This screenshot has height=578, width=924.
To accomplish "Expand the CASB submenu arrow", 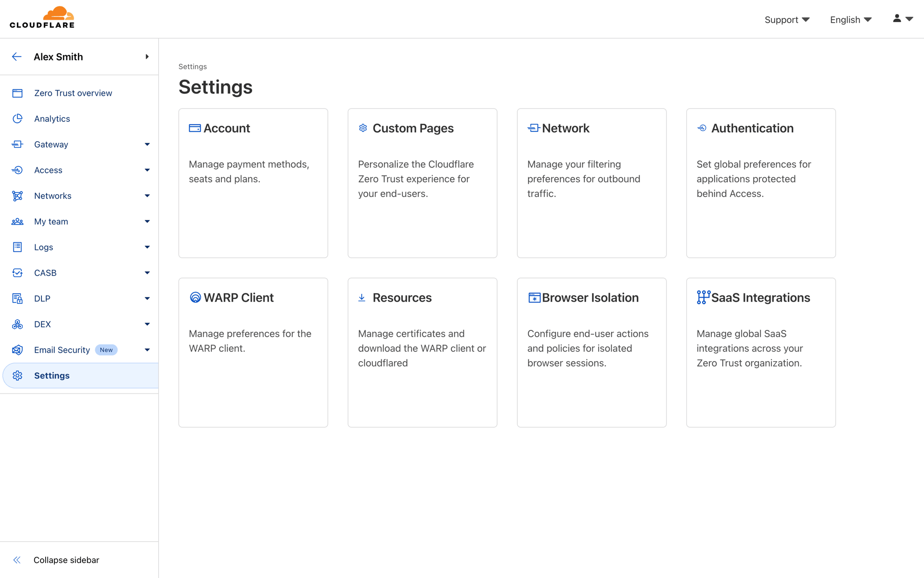I will (x=147, y=273).
